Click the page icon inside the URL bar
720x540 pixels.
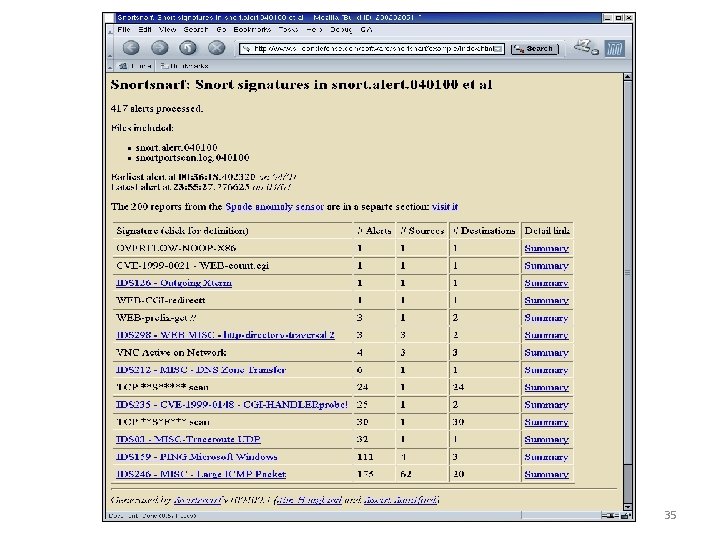tap(247, 49)
